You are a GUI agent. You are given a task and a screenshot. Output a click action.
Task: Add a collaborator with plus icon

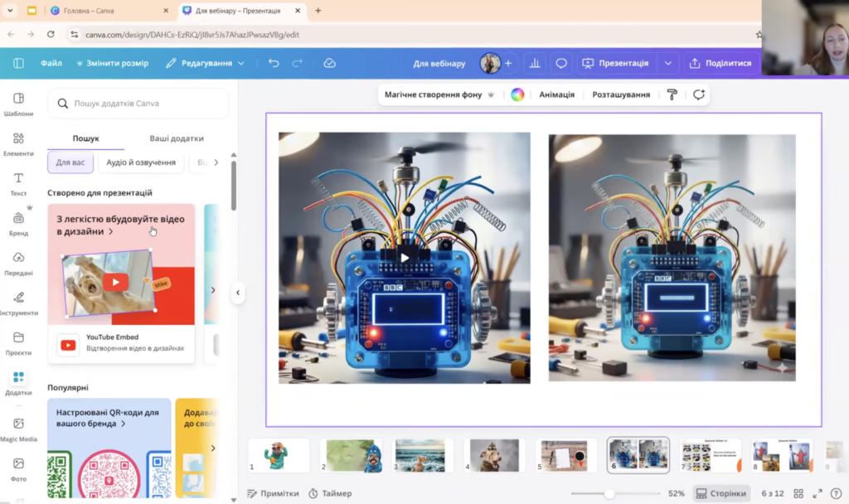[508, 63]
